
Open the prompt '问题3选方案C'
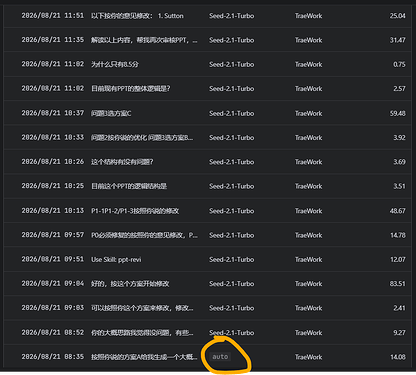(x=111, y=113)
